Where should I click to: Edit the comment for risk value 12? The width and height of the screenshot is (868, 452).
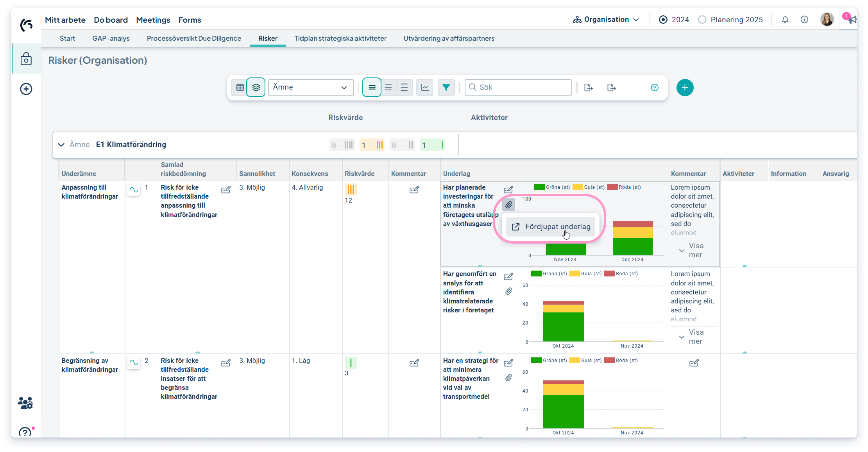tap(414, 190)
